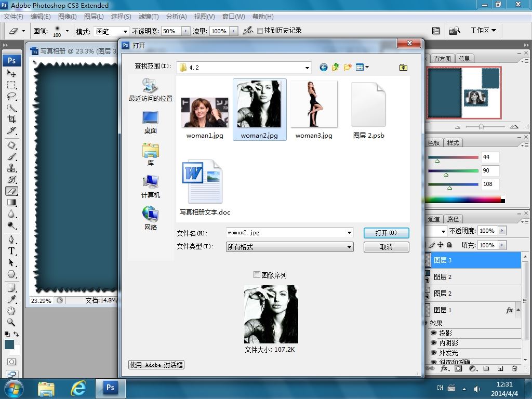The image size is (532, 399).
Task: Enable Image Sequence checkbox
Action: [257, 275]
